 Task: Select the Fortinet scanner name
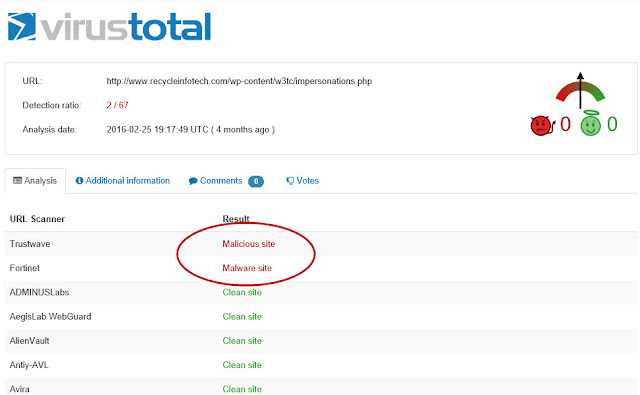pyautogui.click(x=24, y=268)
